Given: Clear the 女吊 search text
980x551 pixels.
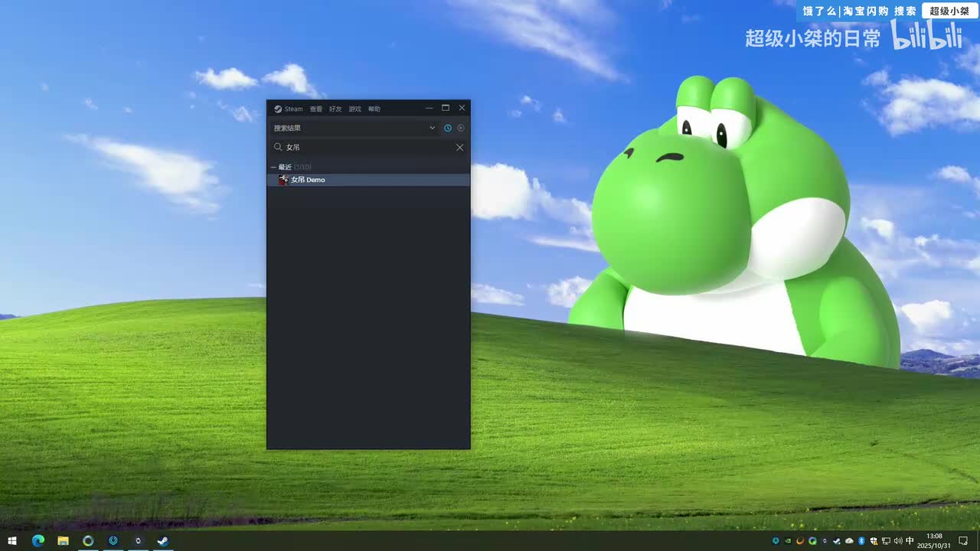Looking at the screenshot, I should 459,147.
